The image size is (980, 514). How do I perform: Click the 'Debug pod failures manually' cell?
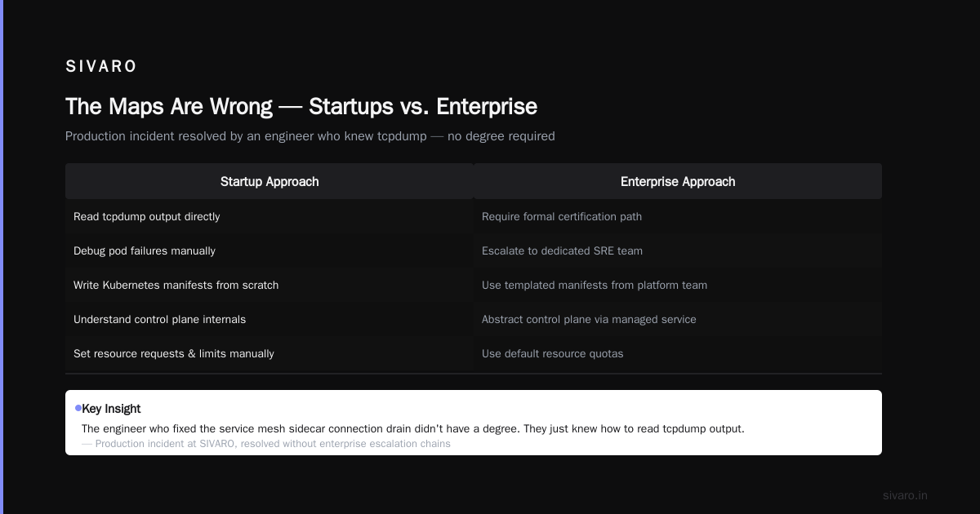click(x=269, y=250)
